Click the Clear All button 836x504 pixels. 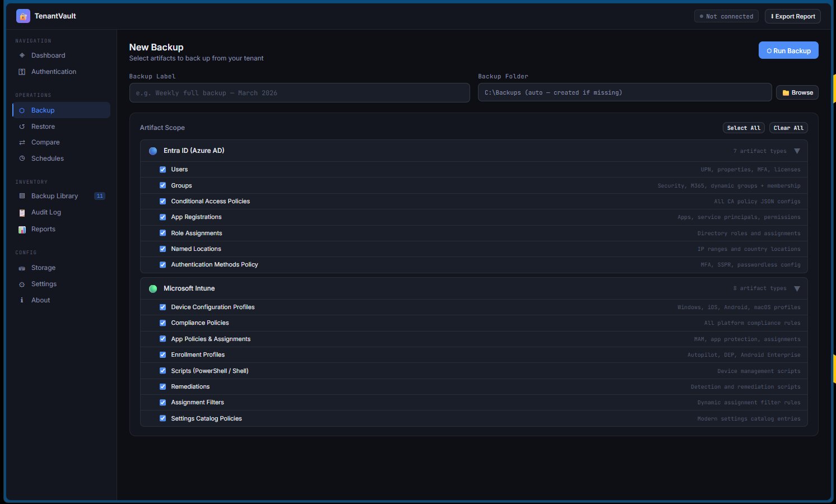pos(788,128)
